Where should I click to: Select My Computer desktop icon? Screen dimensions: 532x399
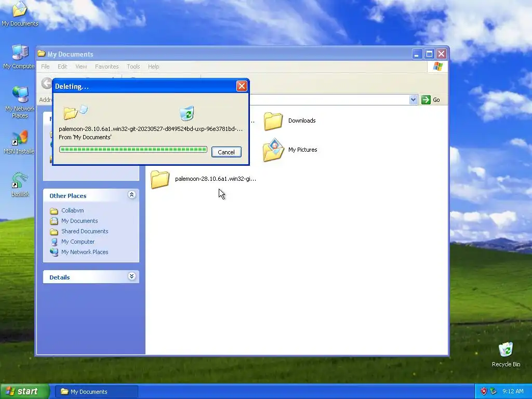tap(19, 57)
